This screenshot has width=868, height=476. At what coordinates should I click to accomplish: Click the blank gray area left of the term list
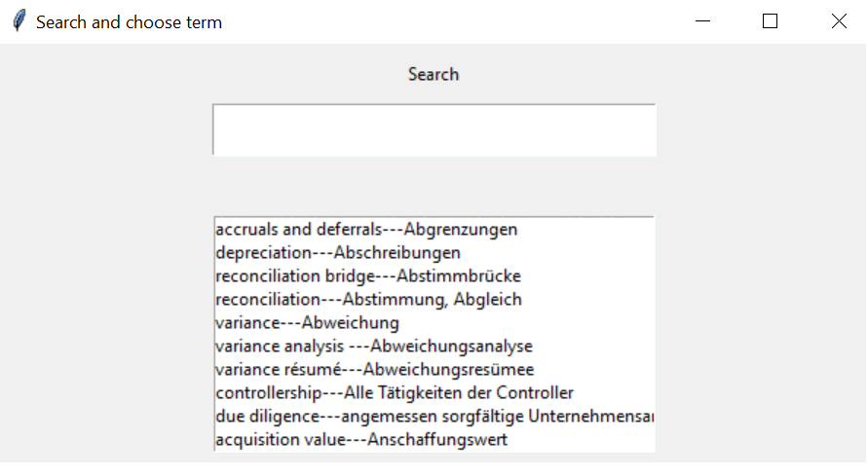coord(107,331)
